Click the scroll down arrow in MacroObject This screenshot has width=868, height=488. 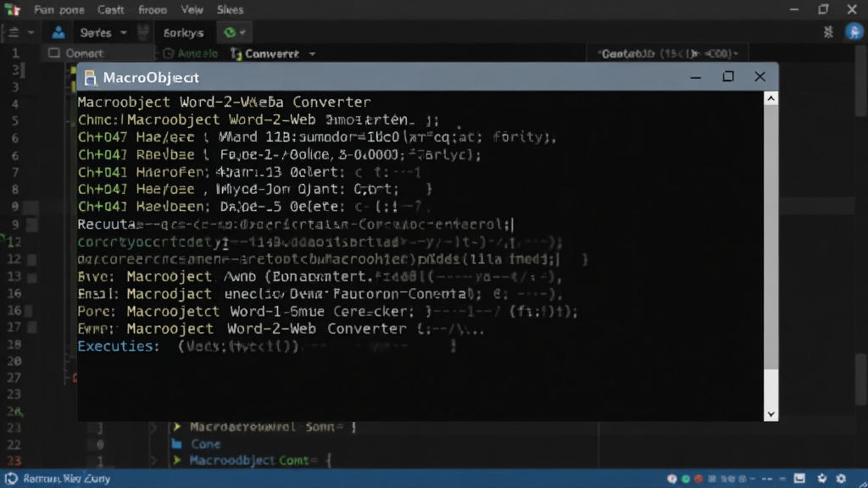click(771, 414)
